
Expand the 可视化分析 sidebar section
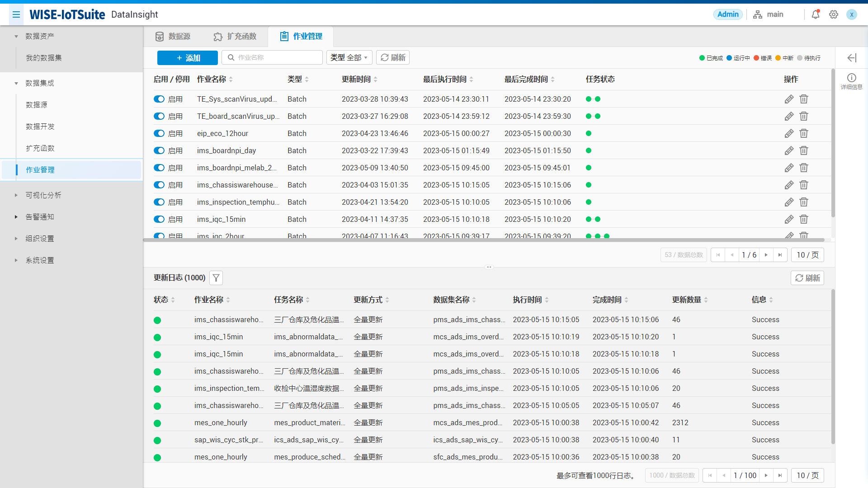(x=43, y=195)
